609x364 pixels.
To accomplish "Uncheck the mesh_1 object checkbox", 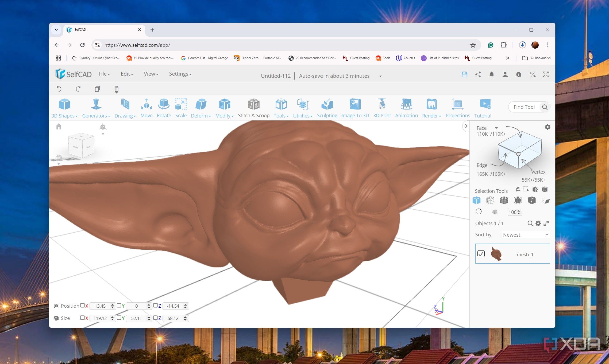I will 481,254.
